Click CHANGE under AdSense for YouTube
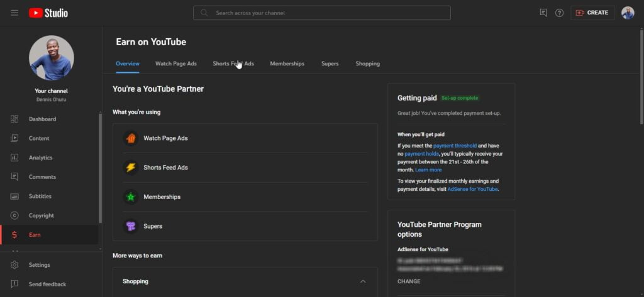The height and width of the screenshot is (297, 644). [409, 281]
